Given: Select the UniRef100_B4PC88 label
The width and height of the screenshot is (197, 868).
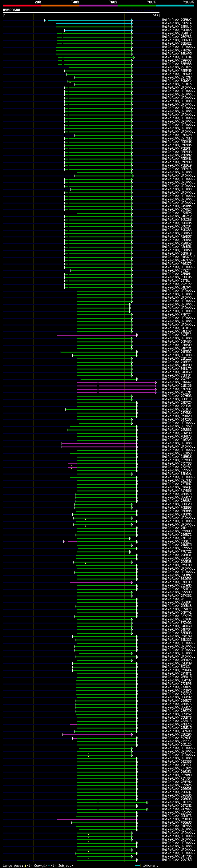Looking at the screenshot, I should pyautogui.click(x=177, y=365).
